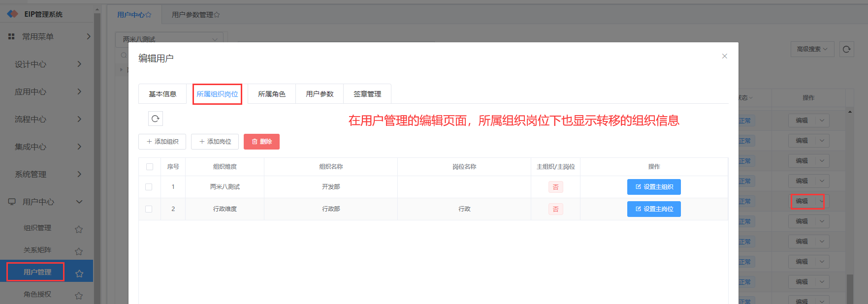This screenshot has width=868, height=304.
Task: Click the star icon next to 关系矩阵
Action: (x=79, y=251)
